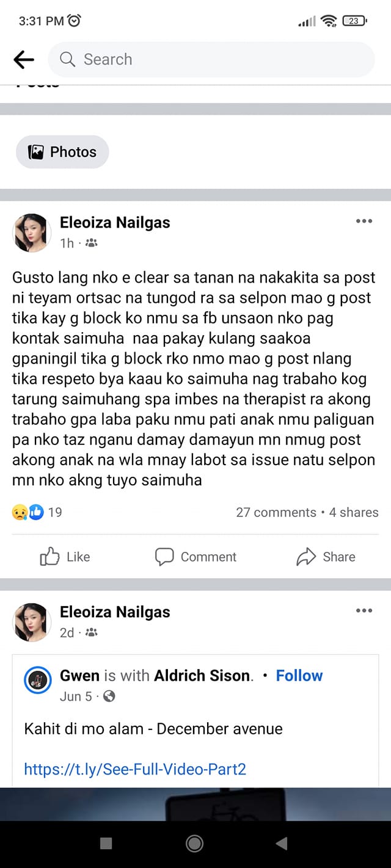Tap friends audience icon on 1h post
The image size is (391, 868).
click(x=92, y=243)
